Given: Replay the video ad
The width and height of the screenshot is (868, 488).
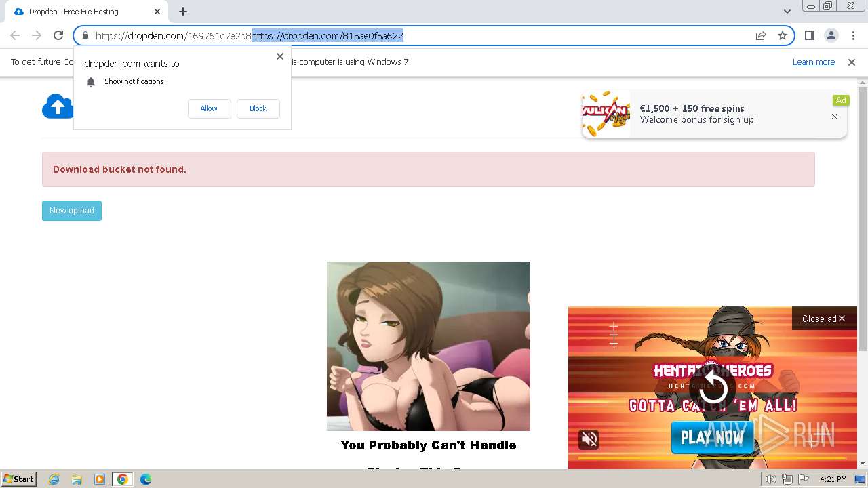Looking at the screenshot, I should coord(713,388).
